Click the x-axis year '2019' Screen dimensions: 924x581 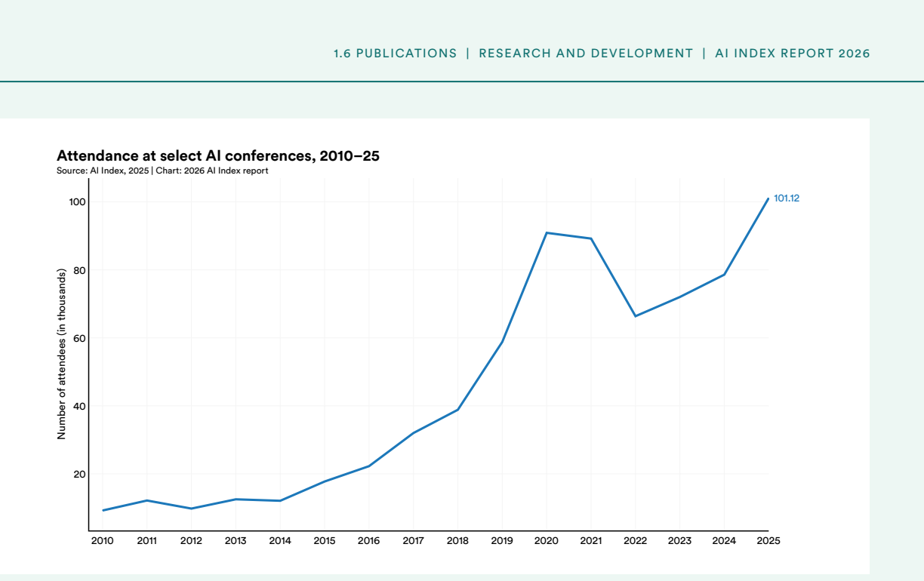coord(502,541)
